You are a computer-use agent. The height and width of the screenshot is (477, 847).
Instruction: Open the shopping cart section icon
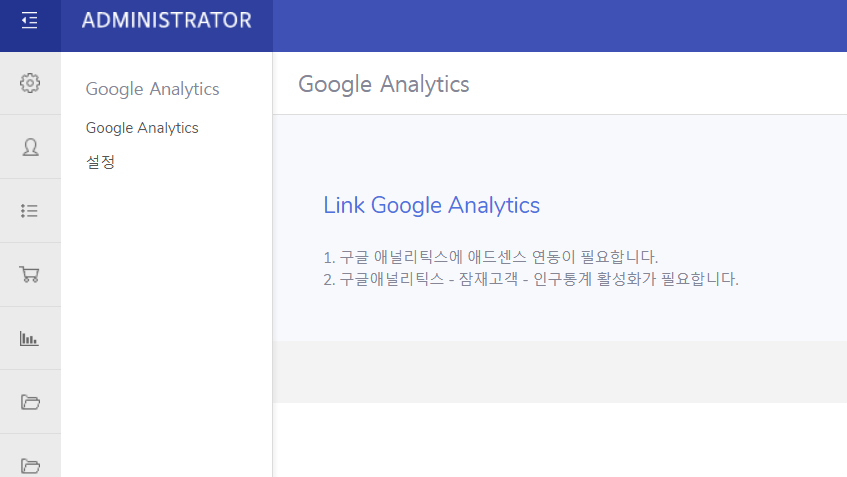point(30,274)
